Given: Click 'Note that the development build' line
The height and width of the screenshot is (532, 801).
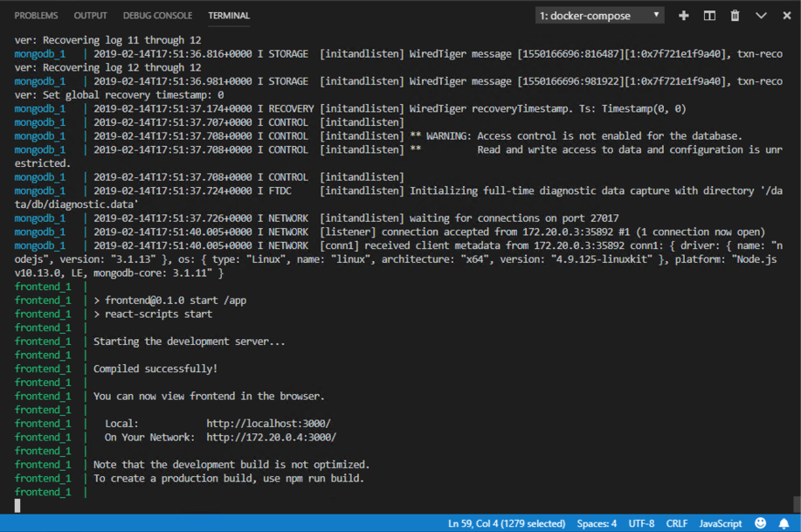Looking at the screenshot, I should 231,465.
